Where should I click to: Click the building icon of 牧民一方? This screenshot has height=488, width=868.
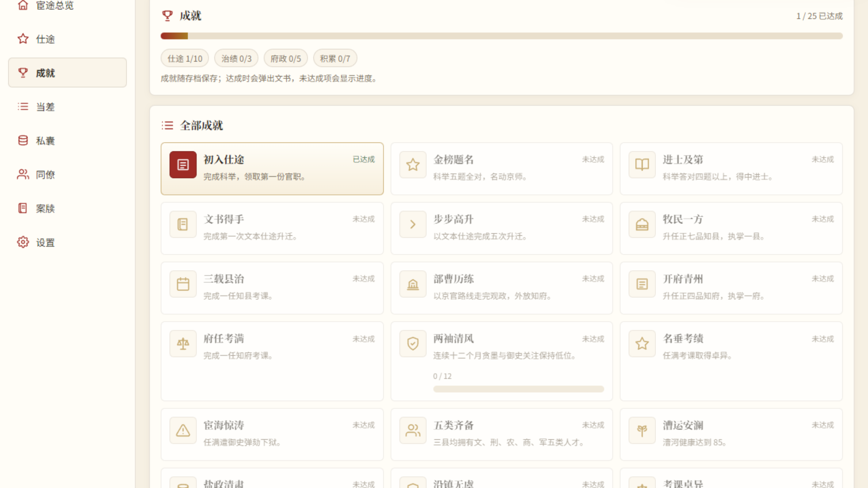[x=642, y=224]
